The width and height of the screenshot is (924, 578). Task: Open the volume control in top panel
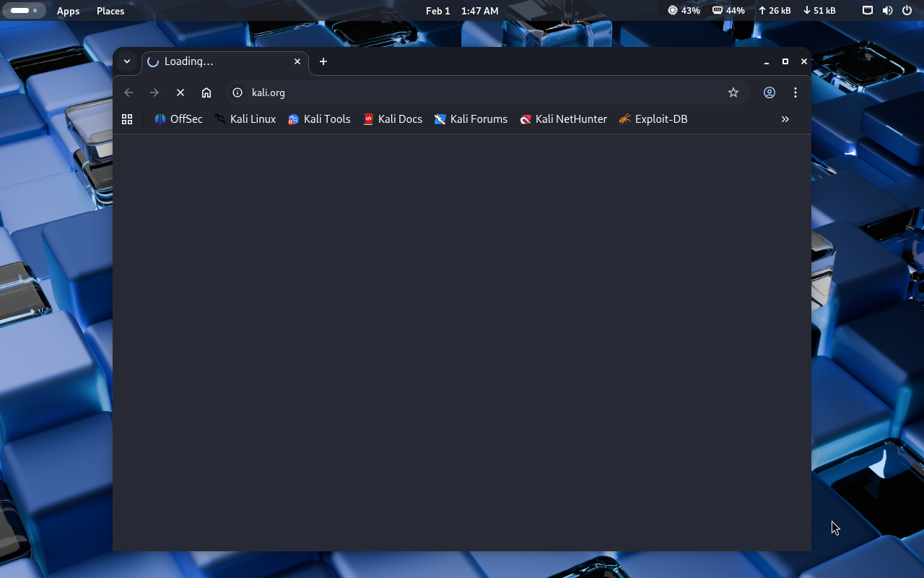coord(887,11)
